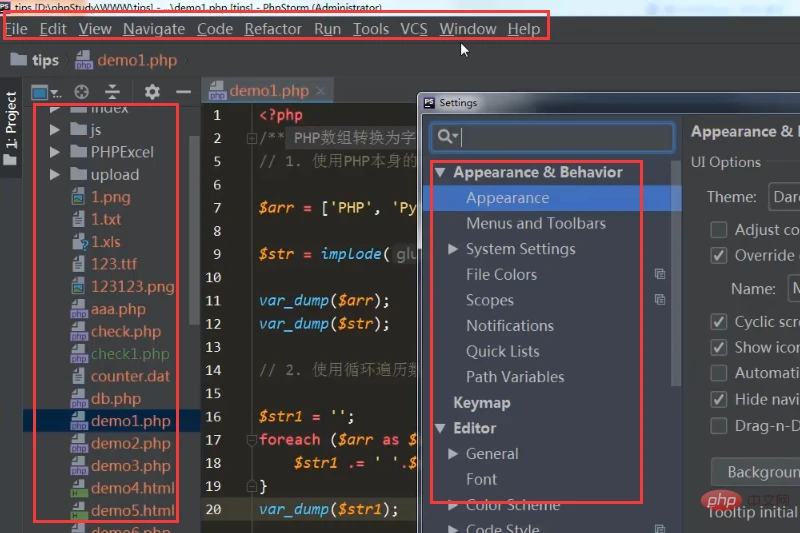Click the scroll from source target icon
This screenshot has width=800, height=533.
coord(81,92)
